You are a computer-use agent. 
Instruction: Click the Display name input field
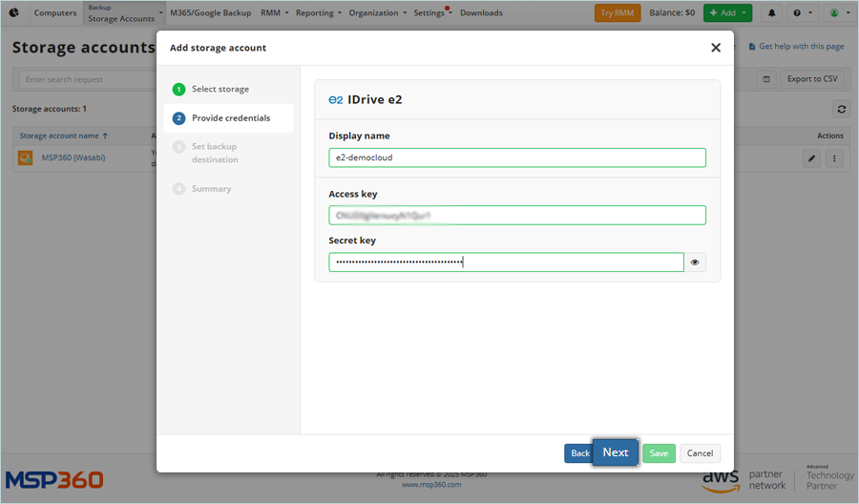coord(516,157)
